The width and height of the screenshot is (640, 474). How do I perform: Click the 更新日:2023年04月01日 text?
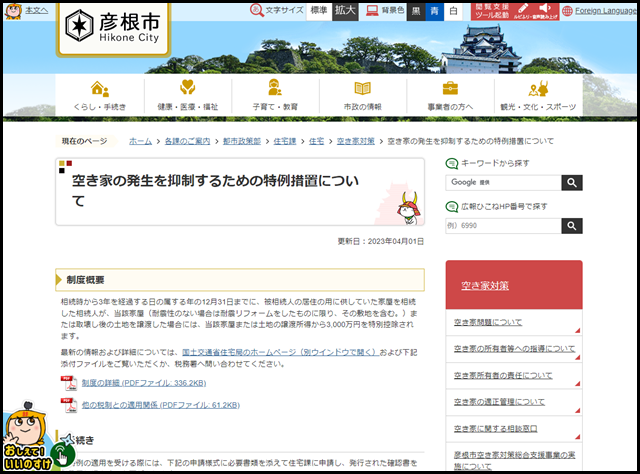380,242
